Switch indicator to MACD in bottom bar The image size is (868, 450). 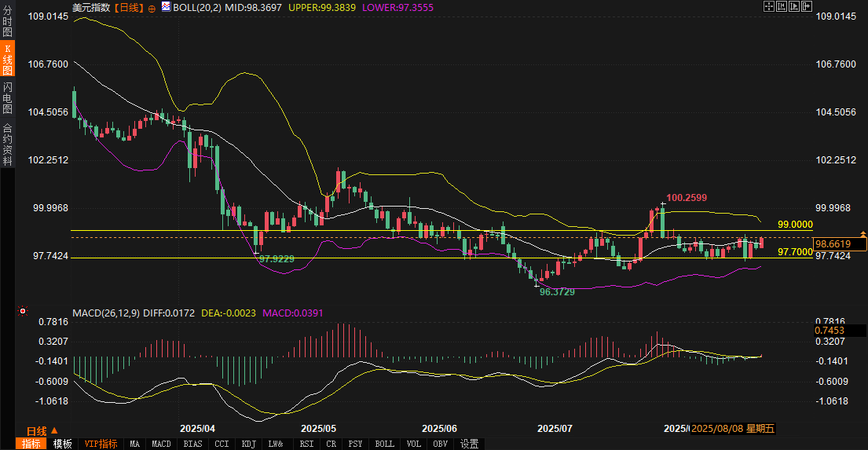coord(161,444)
